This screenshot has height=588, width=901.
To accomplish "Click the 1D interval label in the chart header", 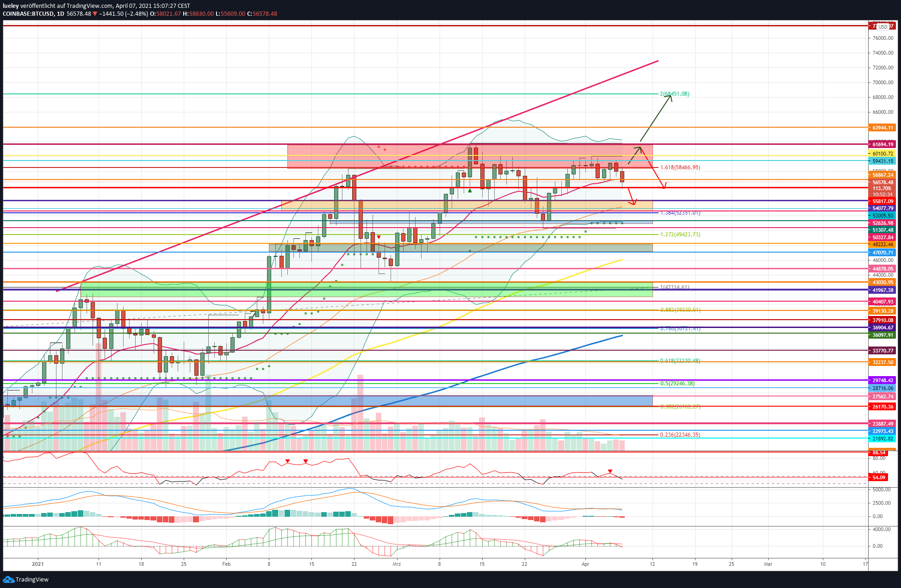I will click(x=61, y=14).
